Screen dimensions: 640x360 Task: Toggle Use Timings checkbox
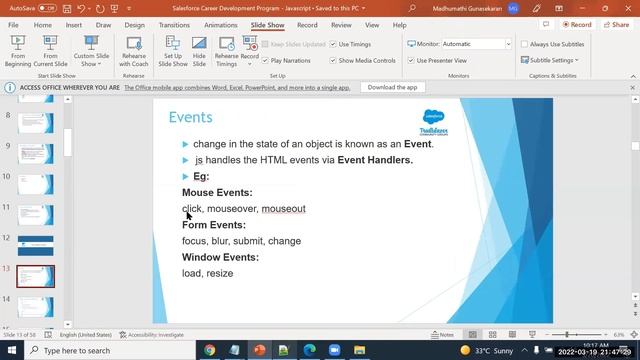tap(333, 44)
